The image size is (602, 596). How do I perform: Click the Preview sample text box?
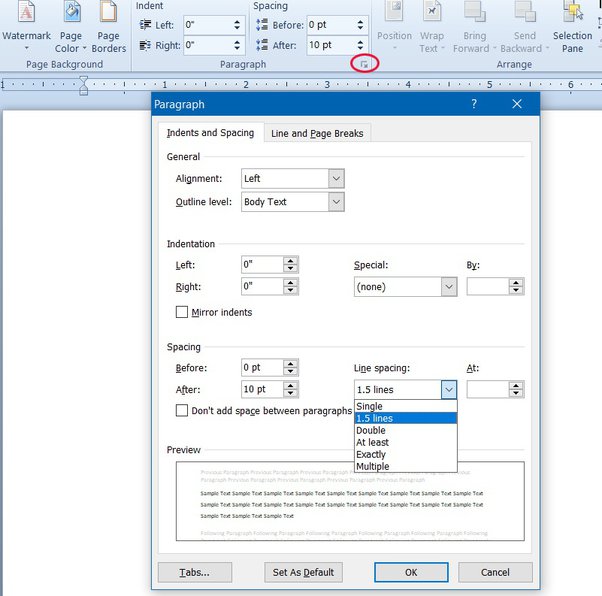[350, 501]
